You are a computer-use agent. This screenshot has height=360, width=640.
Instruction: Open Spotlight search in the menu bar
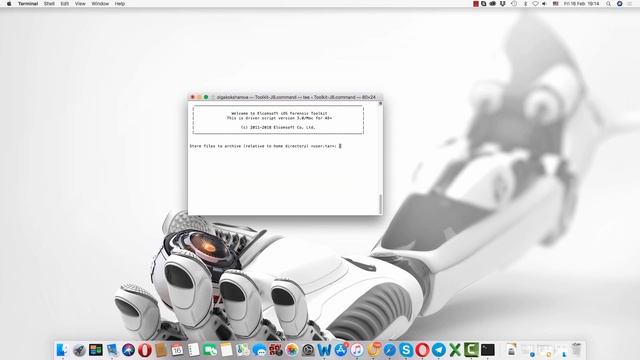608,4
